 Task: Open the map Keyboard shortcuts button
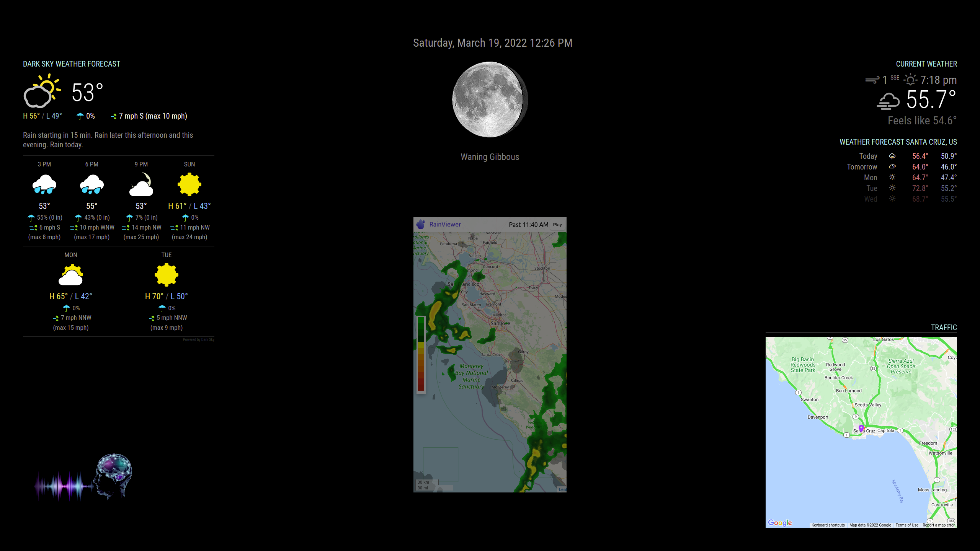point(828,525)
